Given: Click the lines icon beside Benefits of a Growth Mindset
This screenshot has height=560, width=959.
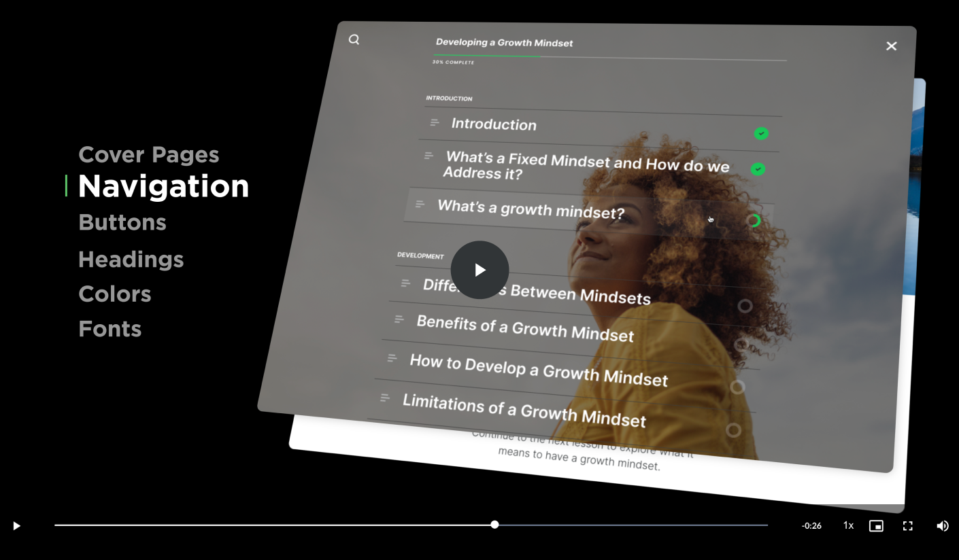Looking at the screenshot, I should point(399,319).
